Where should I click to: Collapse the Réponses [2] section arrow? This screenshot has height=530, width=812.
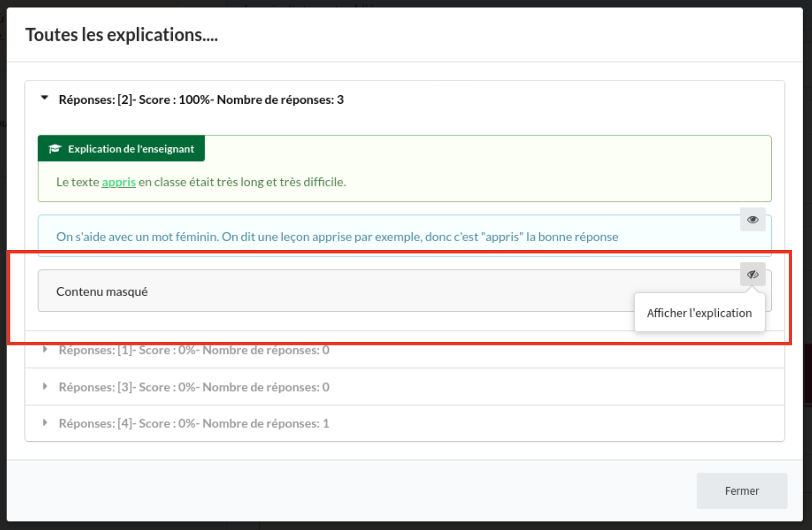45,98
